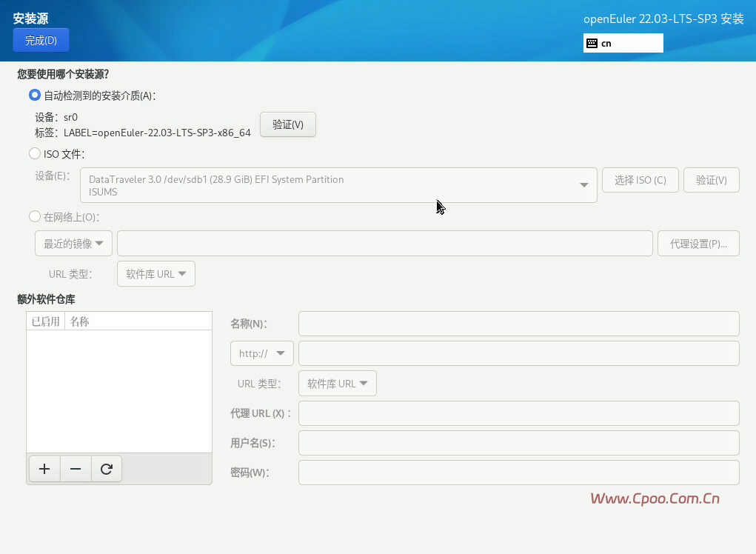Click 验证(V) button beside 选择 ISO
Screen dimensions: 756x554
pos(711,180)
